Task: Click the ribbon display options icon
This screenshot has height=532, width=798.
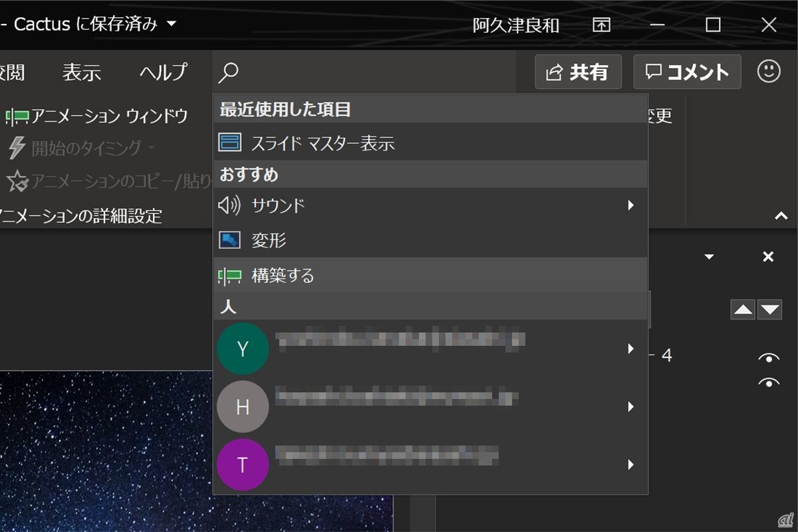Action: 601,25
